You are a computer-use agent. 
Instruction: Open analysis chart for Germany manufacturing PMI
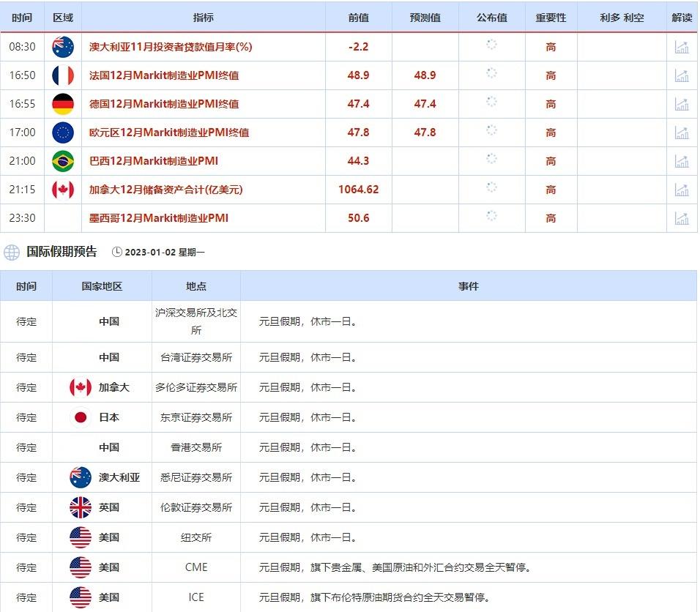click(x=682, y=104)
